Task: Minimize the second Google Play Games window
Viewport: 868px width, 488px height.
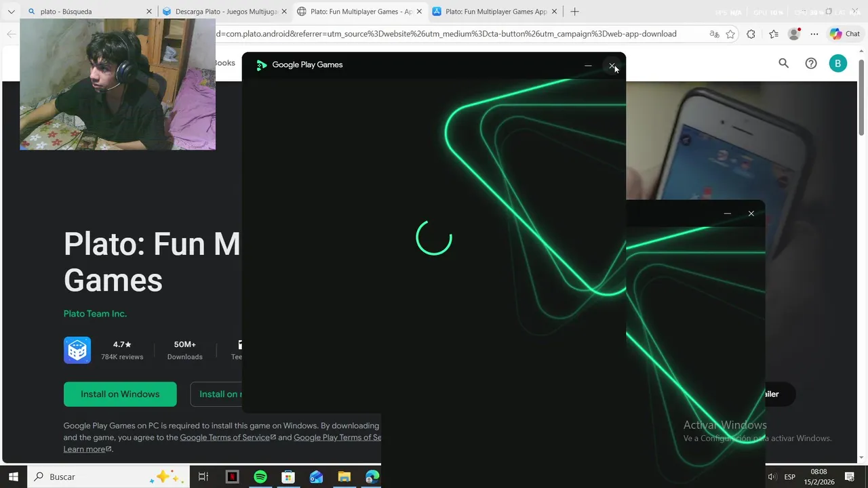Action: [727, 213]
